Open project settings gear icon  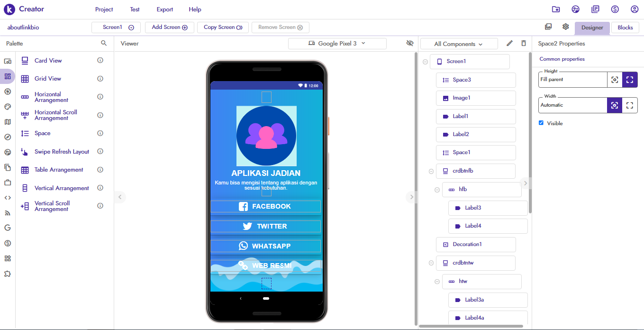pyautogui.click(x=565, y=27)
